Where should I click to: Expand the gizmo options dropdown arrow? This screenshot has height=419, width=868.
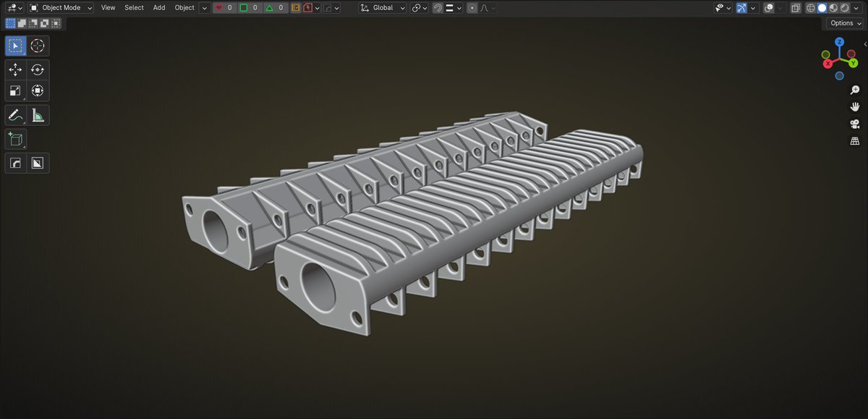(754, 7)
